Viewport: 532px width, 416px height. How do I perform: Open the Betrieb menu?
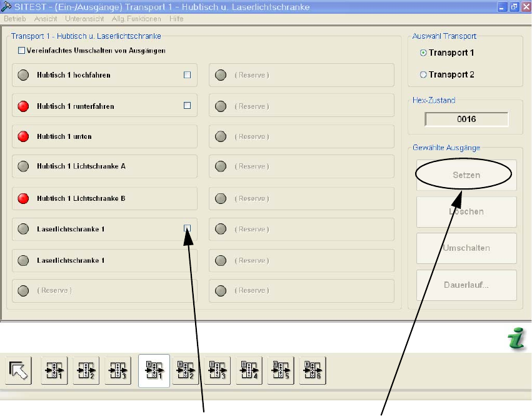15,19
